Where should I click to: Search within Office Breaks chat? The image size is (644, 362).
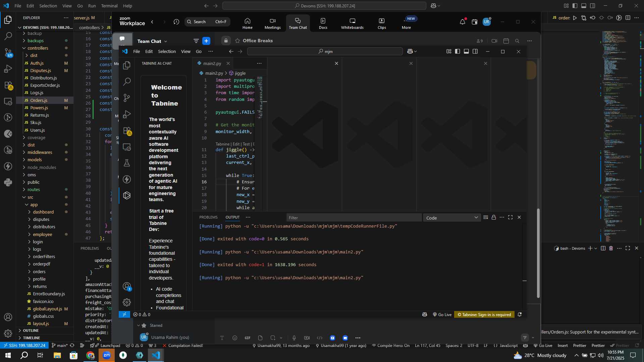pyautogui.click(x=517, y=41)
